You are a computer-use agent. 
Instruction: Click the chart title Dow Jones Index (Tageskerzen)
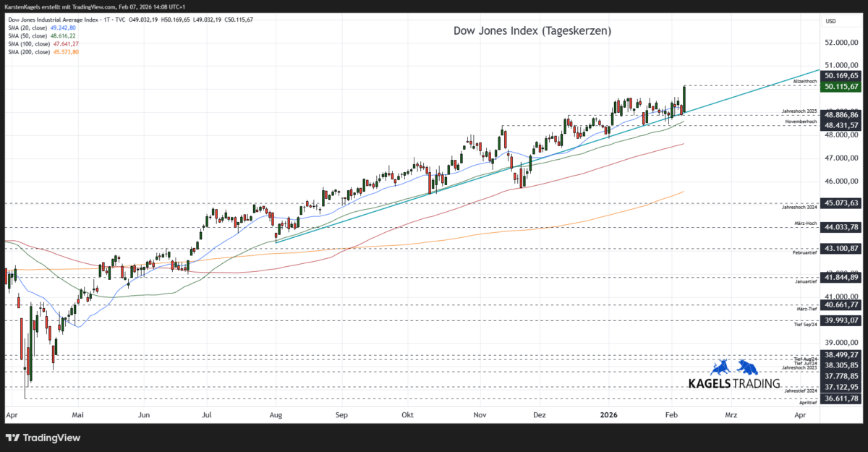(x=532, y=30)
